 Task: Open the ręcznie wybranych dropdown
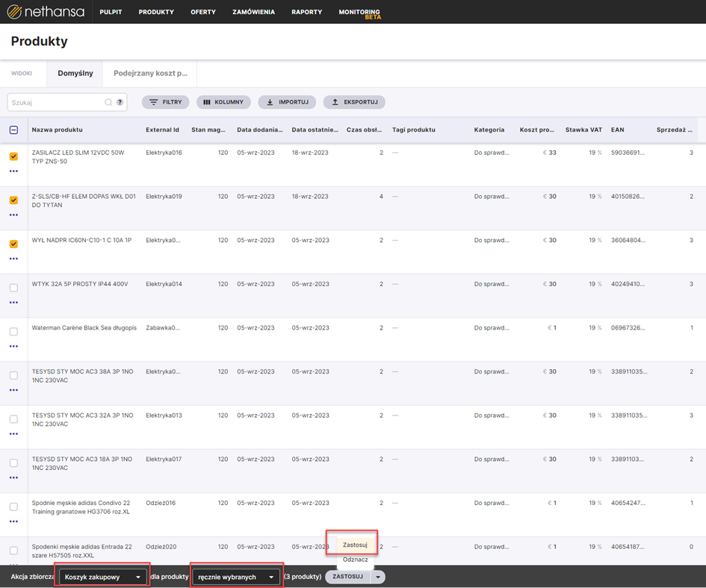pos(236,577)
